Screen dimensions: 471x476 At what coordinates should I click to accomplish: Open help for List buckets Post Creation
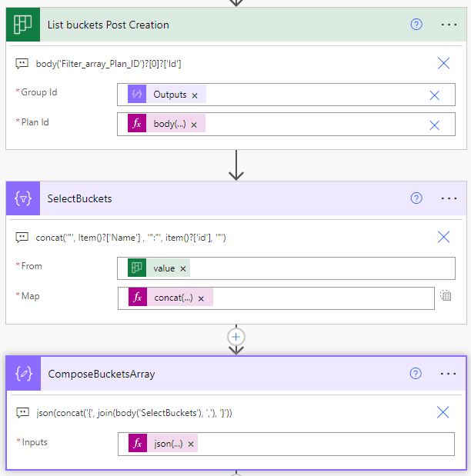(x=416, y=25)
